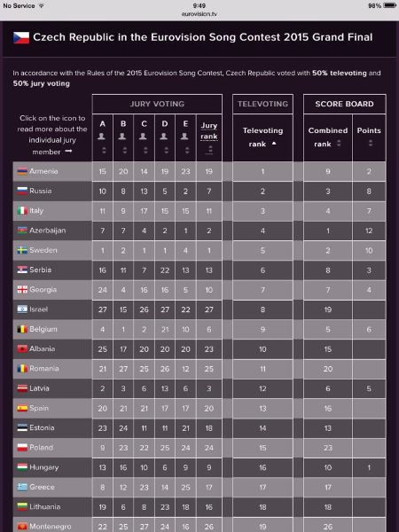
Task: Select the JURY VOTING header tab
Action: pos(157,104)
